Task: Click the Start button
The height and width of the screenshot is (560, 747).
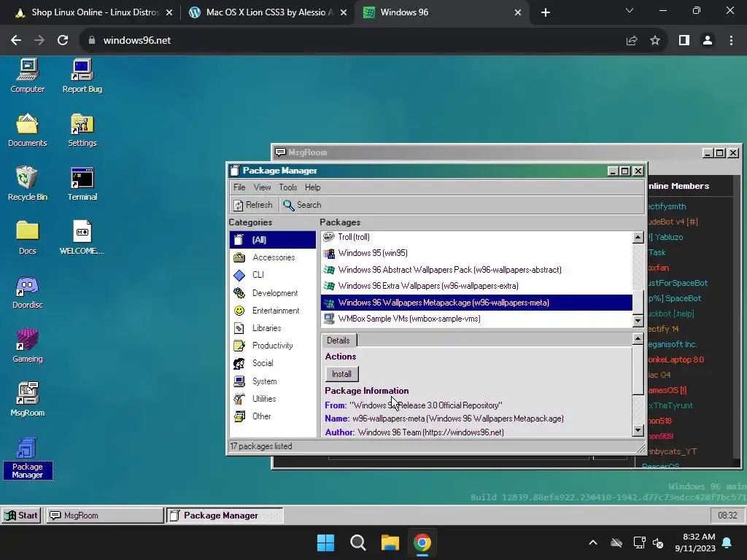Action: coord(21,516)
